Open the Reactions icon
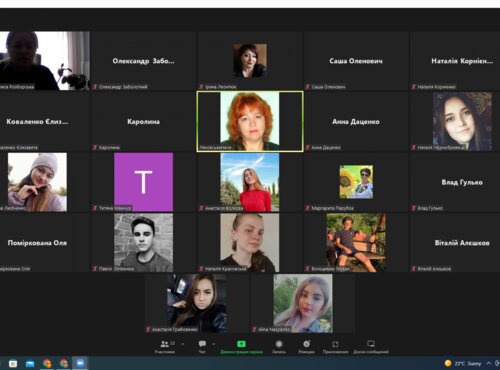The width and height of the screenshot is (500, 370). 307,344
